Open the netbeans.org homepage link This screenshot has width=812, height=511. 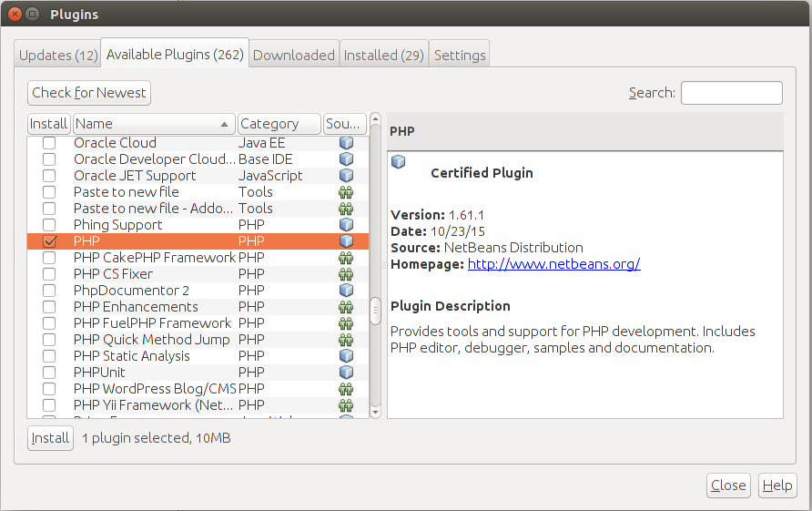tap(554, 264)
